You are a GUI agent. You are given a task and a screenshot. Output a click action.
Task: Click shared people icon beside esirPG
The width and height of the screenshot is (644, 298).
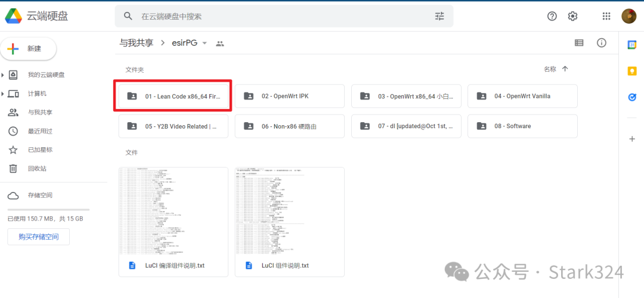coord(220,44)
